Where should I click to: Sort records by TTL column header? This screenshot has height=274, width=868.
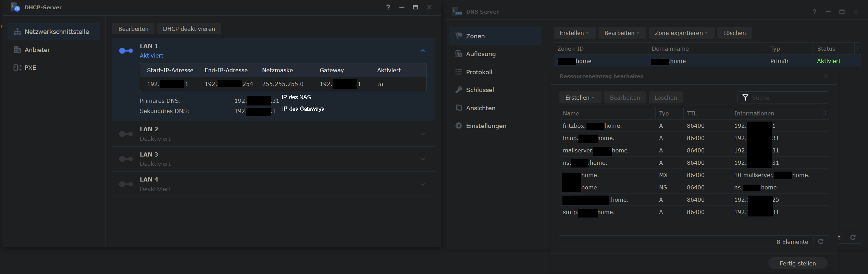(707, 113)
